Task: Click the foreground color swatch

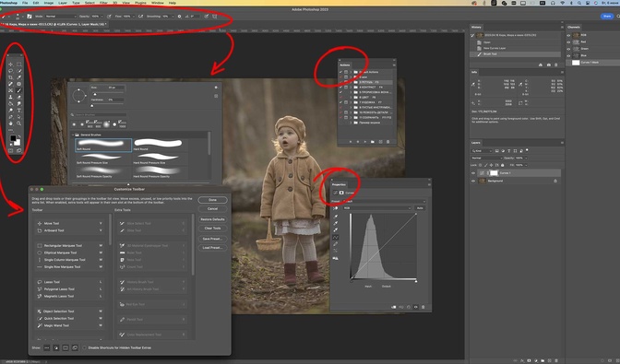Action: pos(13,138)
